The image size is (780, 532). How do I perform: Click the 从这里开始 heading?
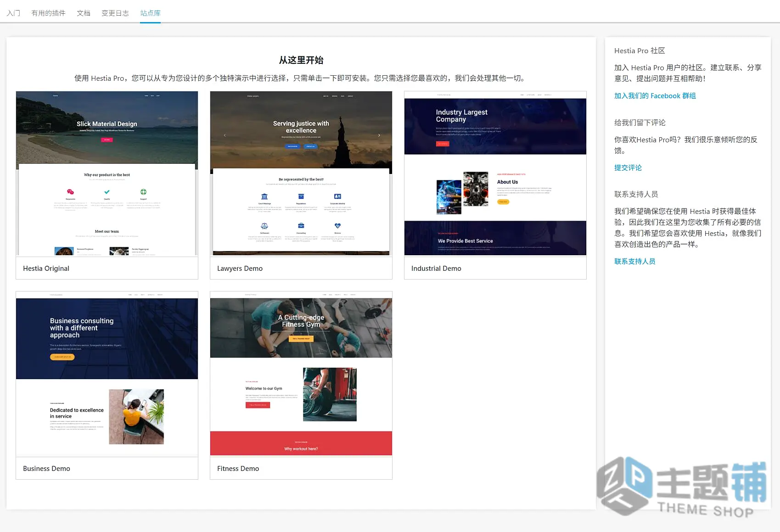[301, 60]
